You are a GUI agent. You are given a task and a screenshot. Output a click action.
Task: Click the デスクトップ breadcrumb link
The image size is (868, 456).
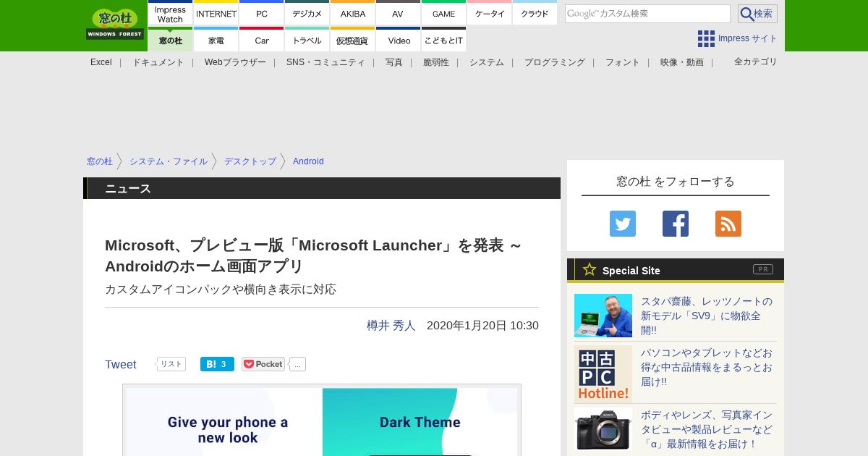point(250,161)
